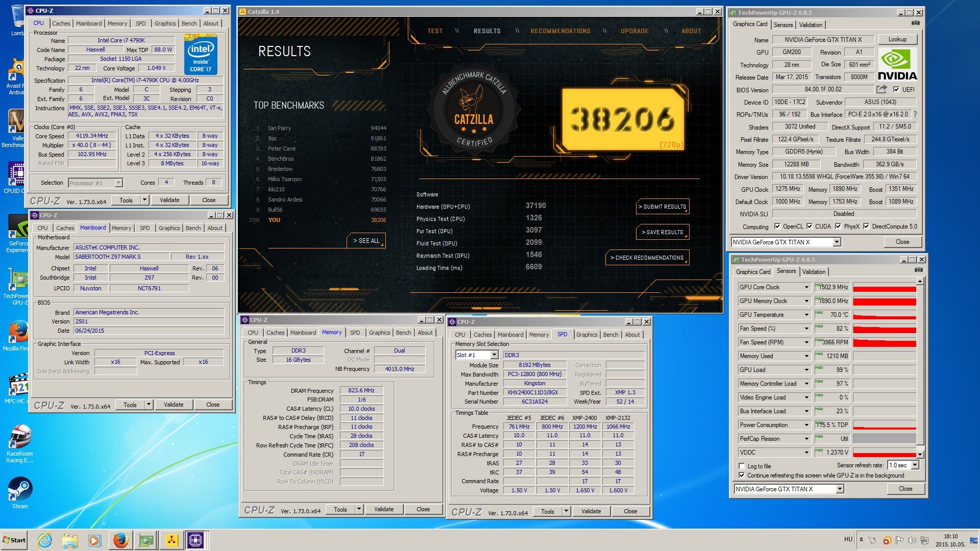Toggle Continue refreshing in background checkbox
The height and width of the screenshot is (551, 980).
pos(742,475)
